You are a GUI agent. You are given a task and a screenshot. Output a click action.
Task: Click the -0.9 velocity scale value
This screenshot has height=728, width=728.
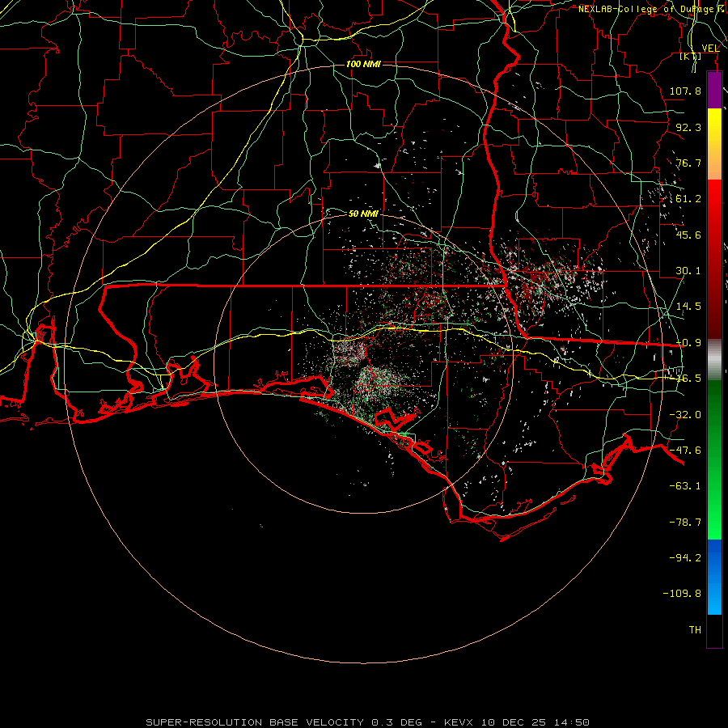coord(688,343)
